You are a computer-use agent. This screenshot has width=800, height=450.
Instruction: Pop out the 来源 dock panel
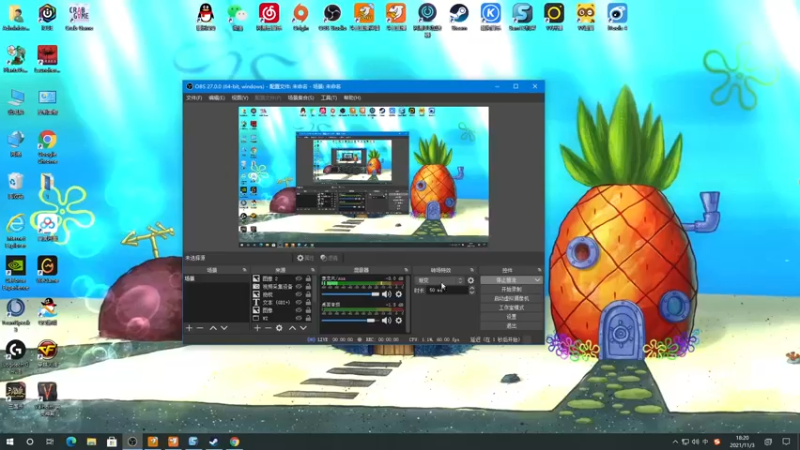click(312, 270)
